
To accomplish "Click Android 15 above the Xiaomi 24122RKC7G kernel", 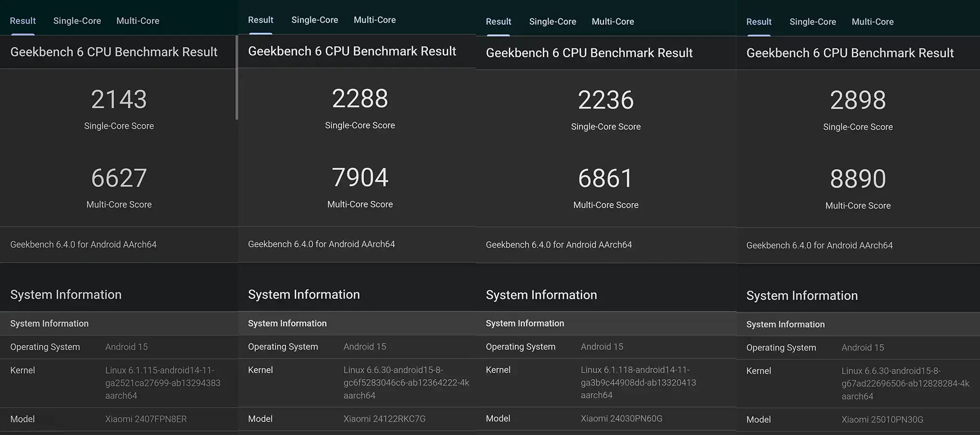I will coord(365,347).
